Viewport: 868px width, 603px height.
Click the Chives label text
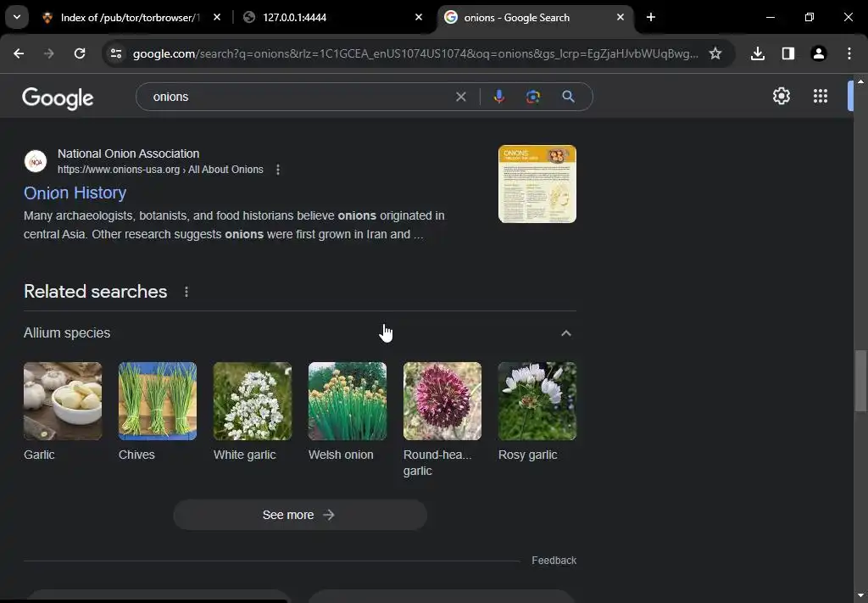pos(136,455)
